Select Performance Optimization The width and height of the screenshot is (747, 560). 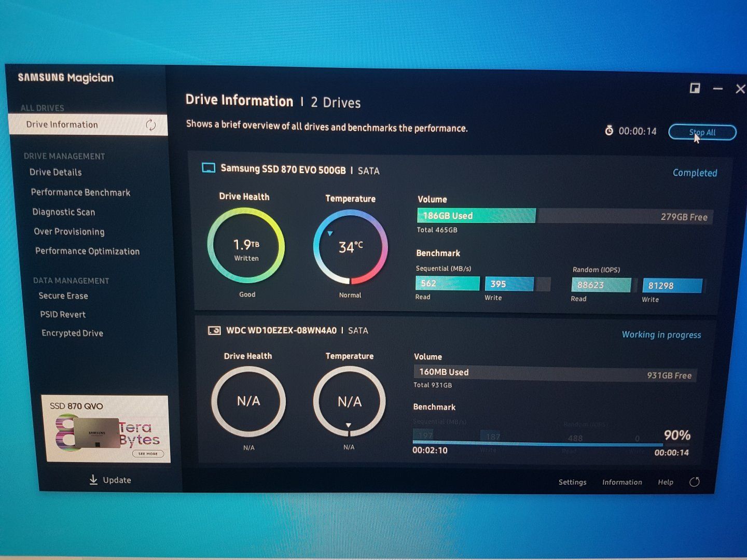tap(87, 251)
